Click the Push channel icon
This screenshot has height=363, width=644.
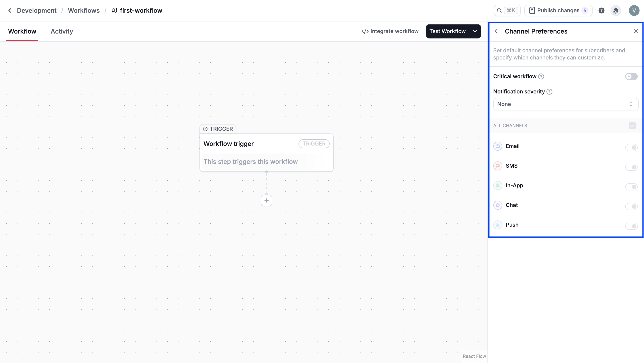click(498, 225)
